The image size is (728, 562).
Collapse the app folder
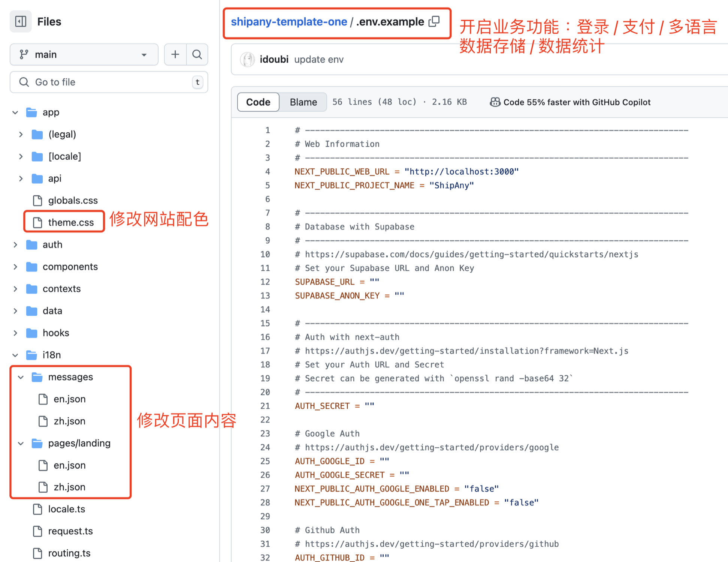point(15,112)
